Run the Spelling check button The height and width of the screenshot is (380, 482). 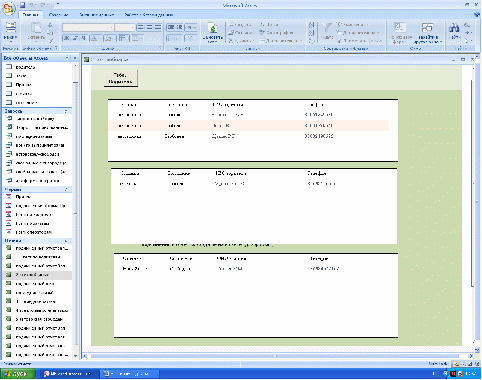tap(276, 33)
